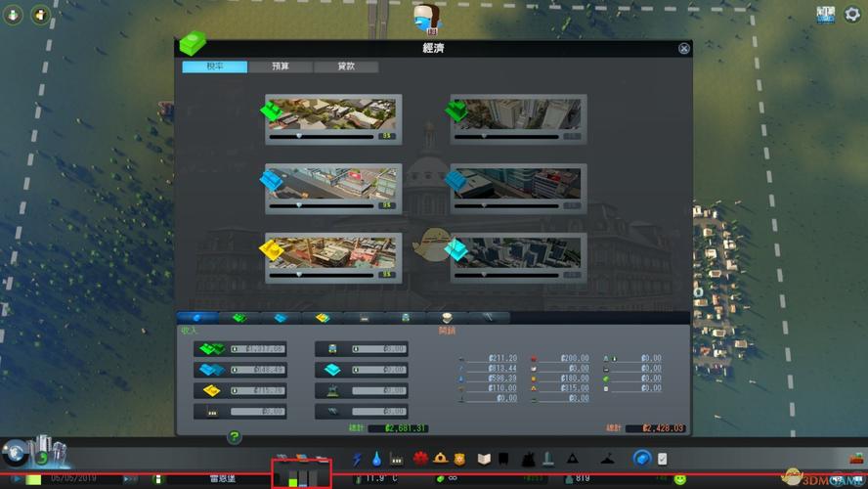Click low-density commercial street thumbnail
This screenshot has width=868, height=489.
[332, 183]
